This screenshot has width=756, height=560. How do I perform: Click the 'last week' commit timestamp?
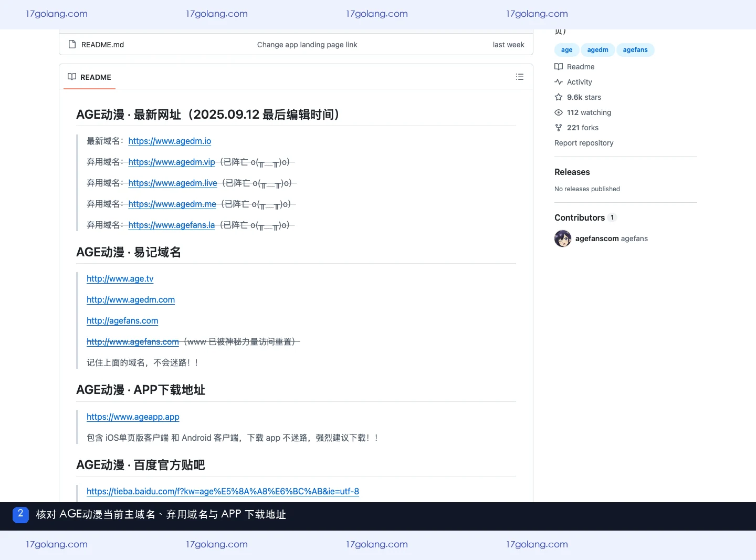(x=508, y=45)
